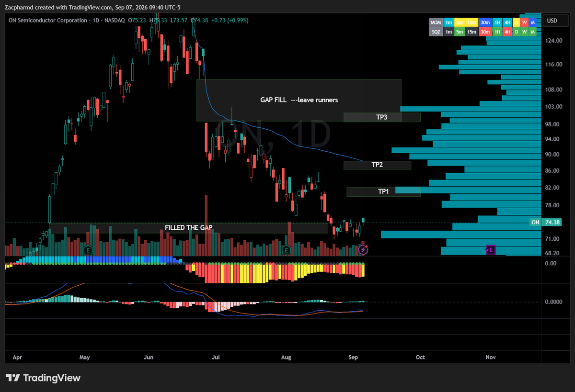Click the Jun label on time axis
The width and height of the screenshot is (575, 392).
(x=149, y=357)
